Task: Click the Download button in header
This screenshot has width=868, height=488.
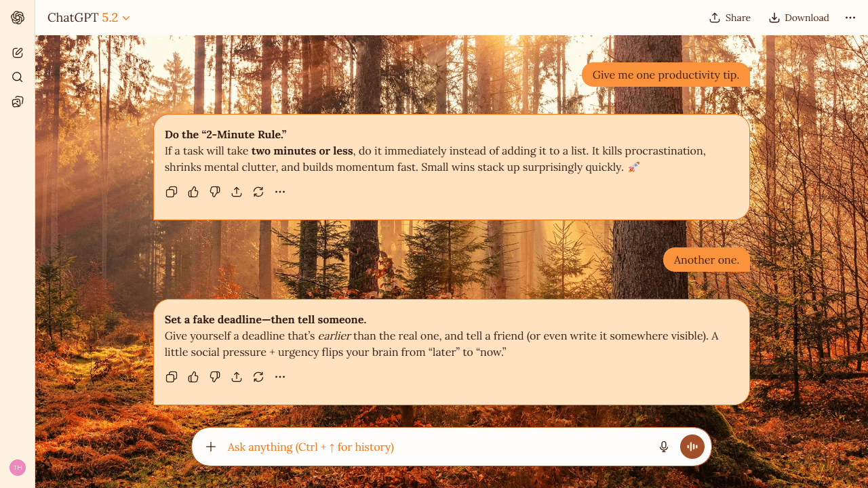Action: (x=799, y=18)
